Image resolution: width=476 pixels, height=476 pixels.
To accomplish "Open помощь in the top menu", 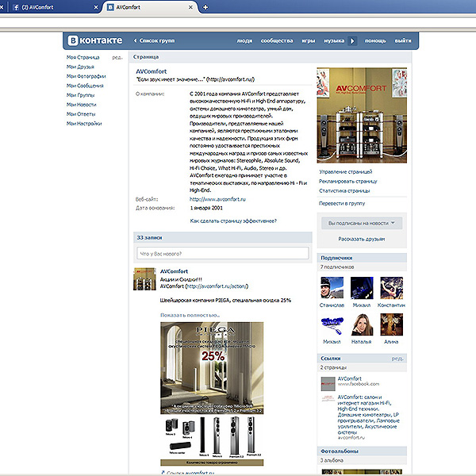I will tap(375, 40).
